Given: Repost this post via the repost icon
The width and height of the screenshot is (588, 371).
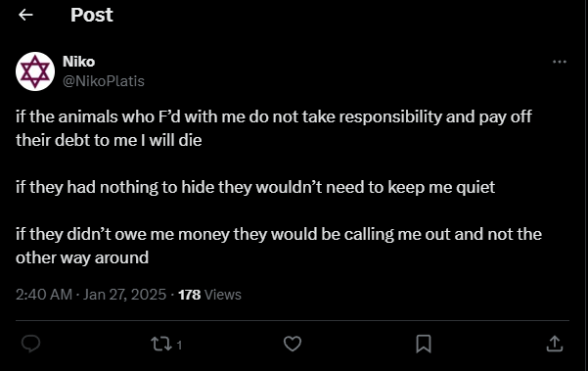Looking at the screenshot, I should 161,344.
